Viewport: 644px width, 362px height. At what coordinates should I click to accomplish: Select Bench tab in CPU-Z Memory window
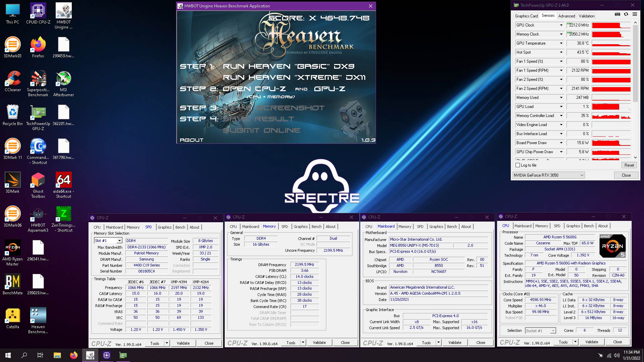pos(316,227)
